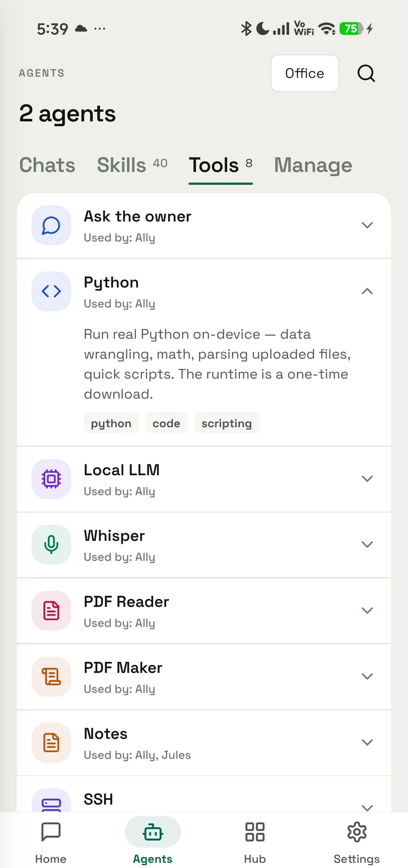Tap the Python tool title
The width and height of the screenshot is (408, 868).
(x=111, y=283)
